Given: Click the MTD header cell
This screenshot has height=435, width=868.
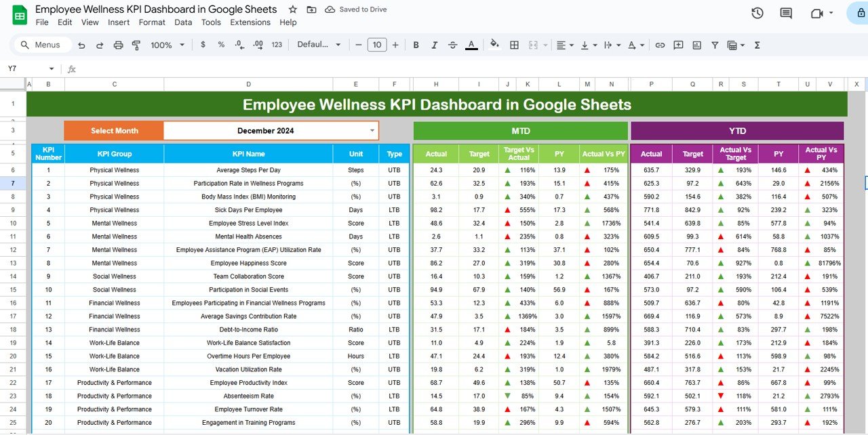Looking at the screenshot, I should 521,131.
